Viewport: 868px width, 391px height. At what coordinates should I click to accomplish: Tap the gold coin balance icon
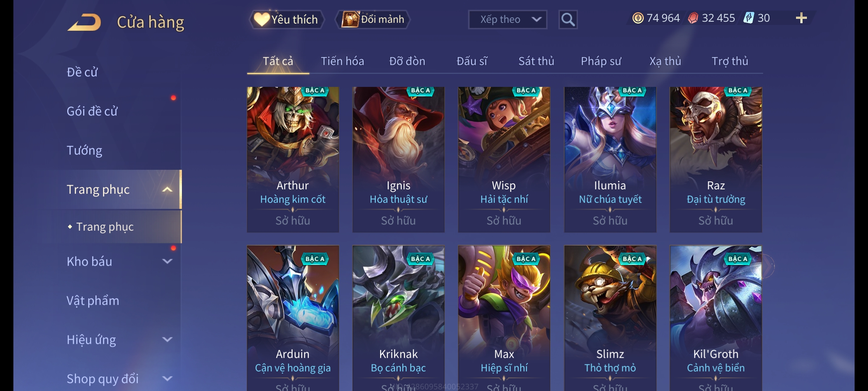coord(638,18)
